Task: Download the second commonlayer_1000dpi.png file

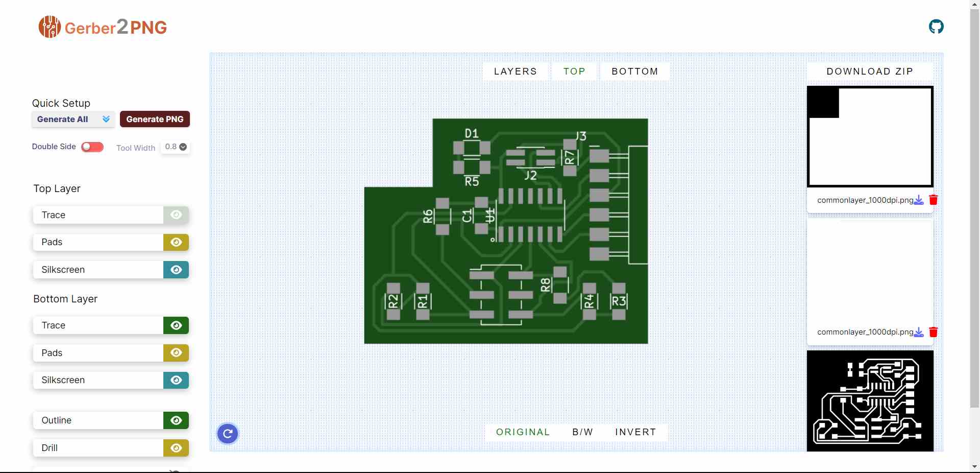Action: [919, 332]
